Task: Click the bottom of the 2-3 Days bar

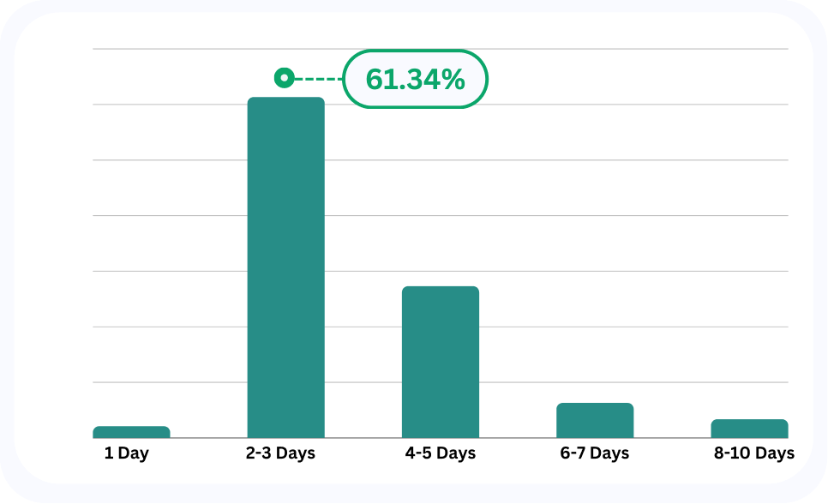Action: [286, 435]
